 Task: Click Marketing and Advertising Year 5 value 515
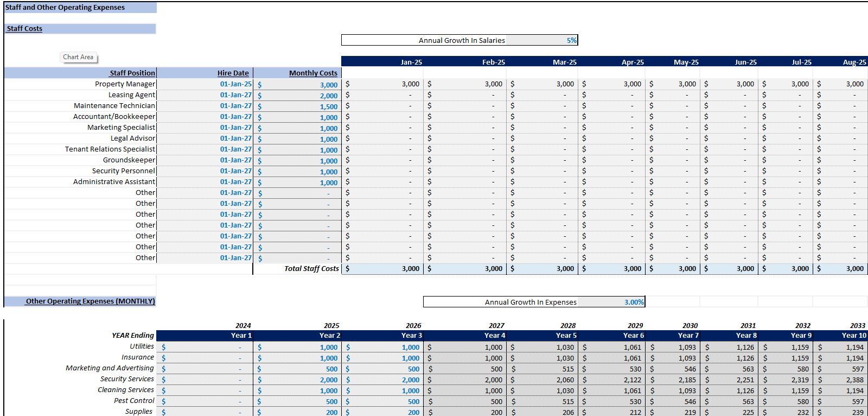(x=568, y=369)
